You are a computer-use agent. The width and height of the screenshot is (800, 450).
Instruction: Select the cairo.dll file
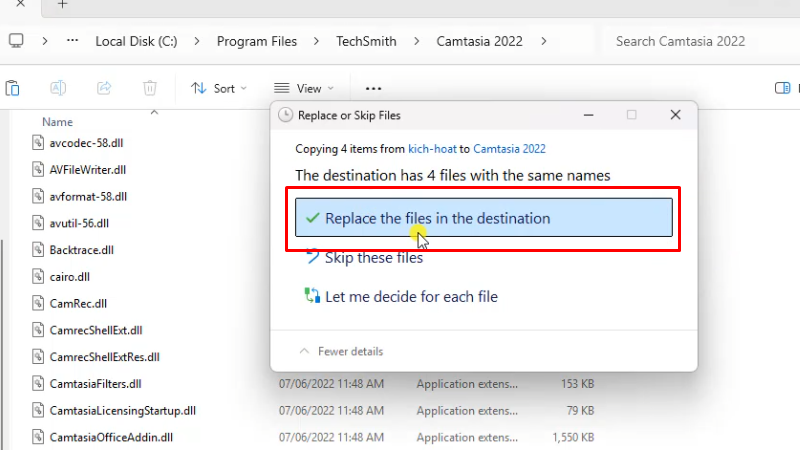(69, 277)
